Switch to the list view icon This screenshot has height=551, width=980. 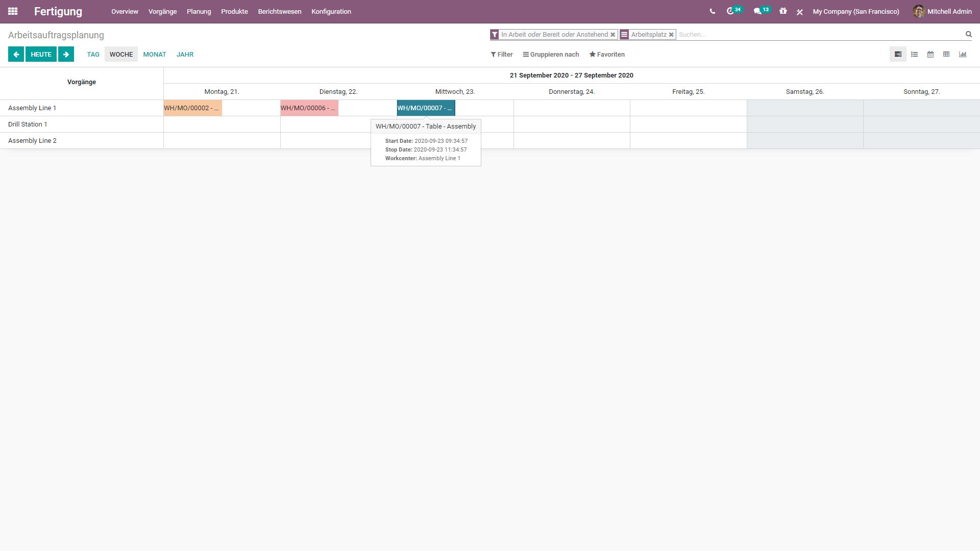pos(914,54)
